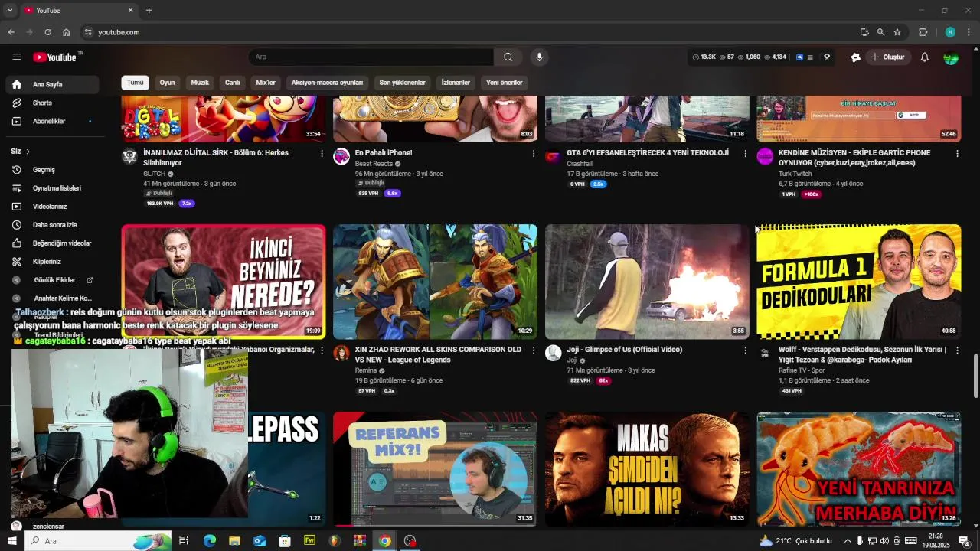Image resolution: width=980 pixels, height=551 pixels.
Task: Open İKİNCİ BEYNİNİZ NEREDE video thumbnail
Action: (x=224, y=282)
